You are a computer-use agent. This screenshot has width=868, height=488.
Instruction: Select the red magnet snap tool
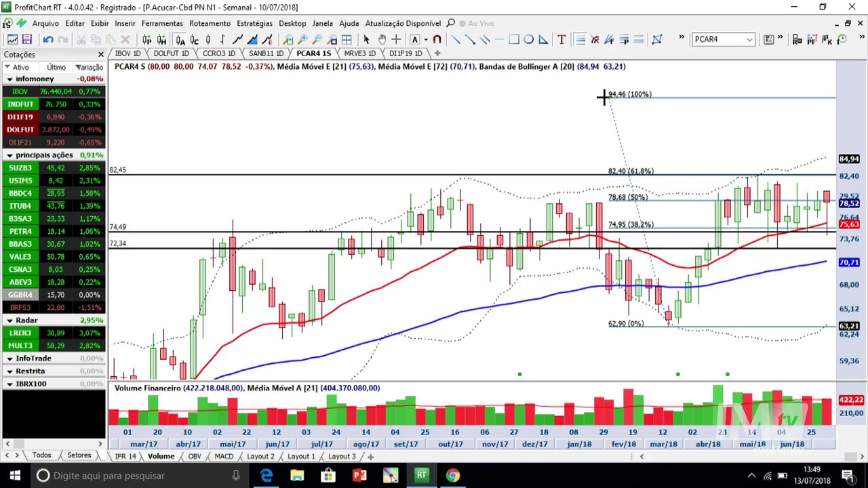point(437,39)
